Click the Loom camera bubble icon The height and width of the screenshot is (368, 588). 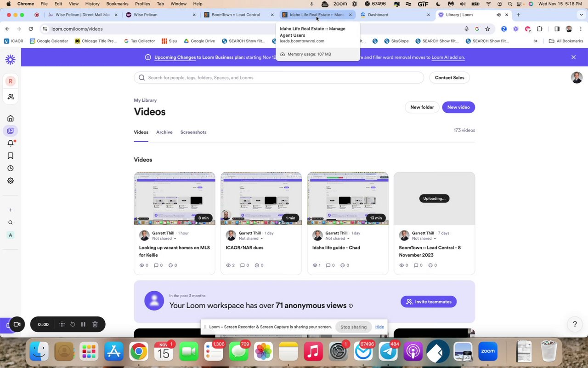click(x=17, y=324)
